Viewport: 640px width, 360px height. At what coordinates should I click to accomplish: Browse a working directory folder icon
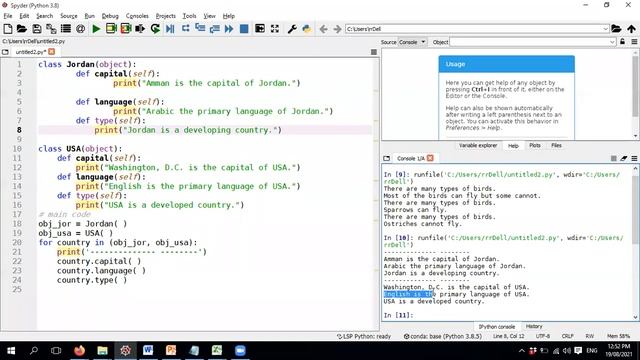pyautogui.click(x=616, y=29)
